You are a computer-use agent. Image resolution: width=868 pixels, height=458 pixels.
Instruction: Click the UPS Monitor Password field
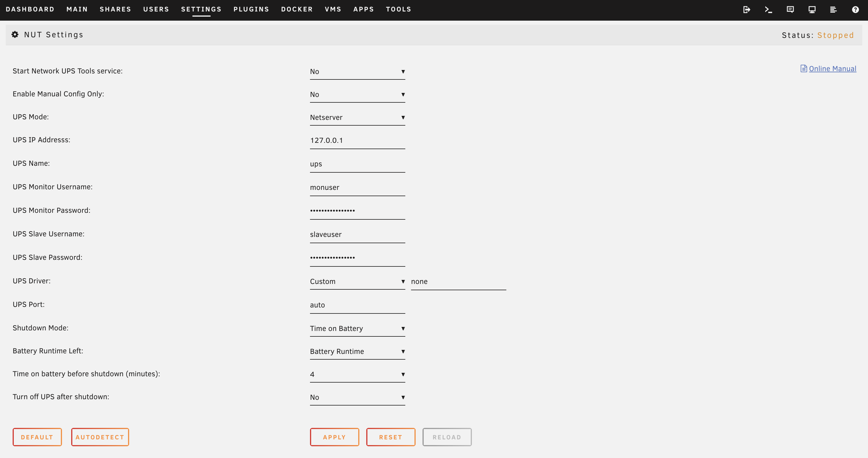pos(358,211)
